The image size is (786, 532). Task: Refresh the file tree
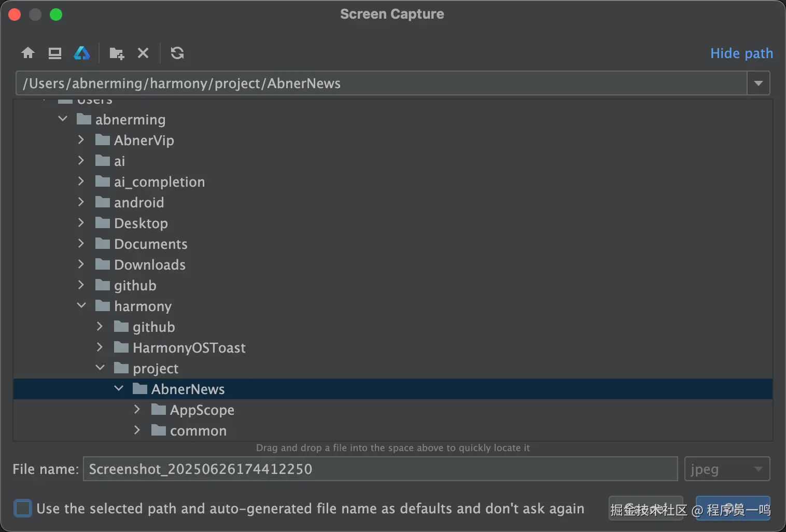[x=177, y=53]
